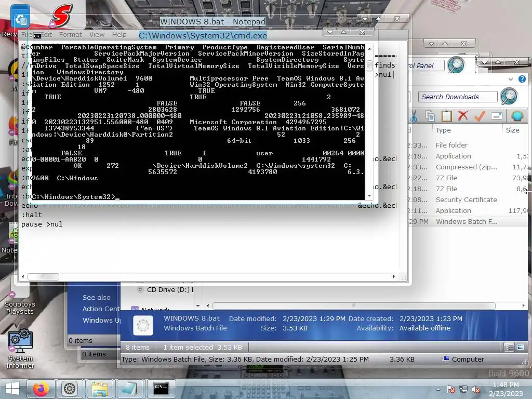Open Firefox from the taskbar
This screenshot has height=399, width=532.
click(41, 389)
